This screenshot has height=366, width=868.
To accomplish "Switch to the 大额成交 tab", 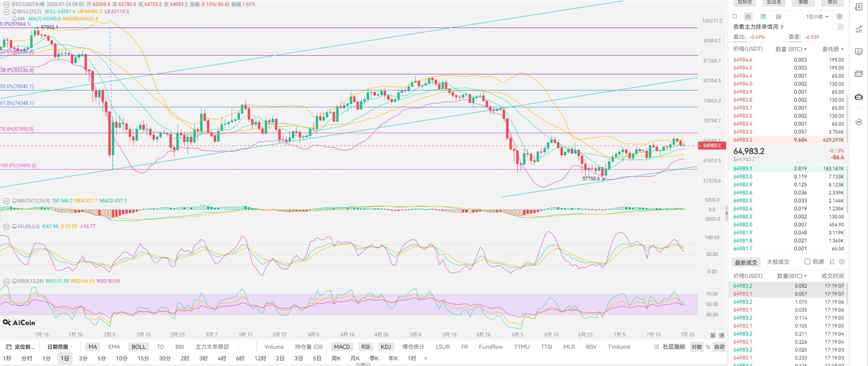I will 778,262.
